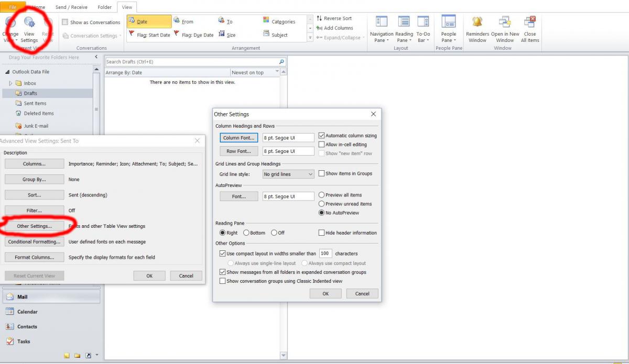629x364 pixels.
Task: Select No AutoPreview radio button
Action: (322, 213)
